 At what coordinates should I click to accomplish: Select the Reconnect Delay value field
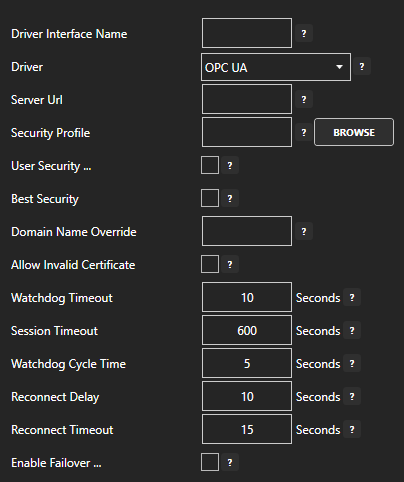(247, 396)
